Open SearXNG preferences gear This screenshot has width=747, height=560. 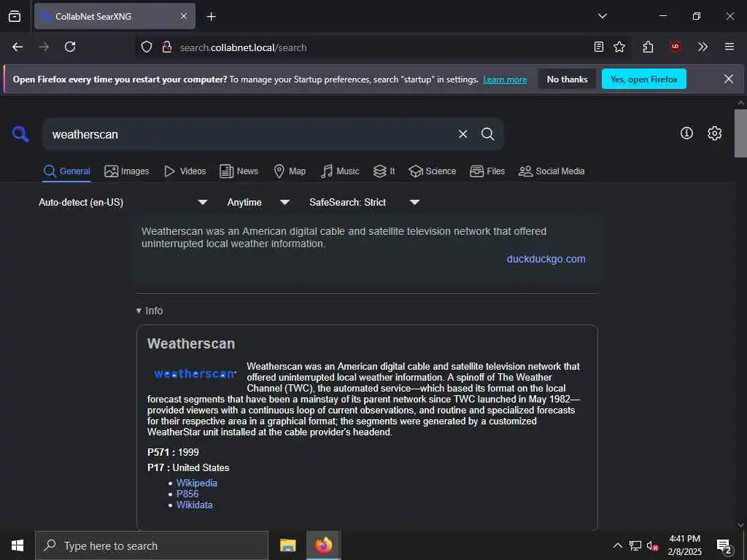(x=714, y=133)
